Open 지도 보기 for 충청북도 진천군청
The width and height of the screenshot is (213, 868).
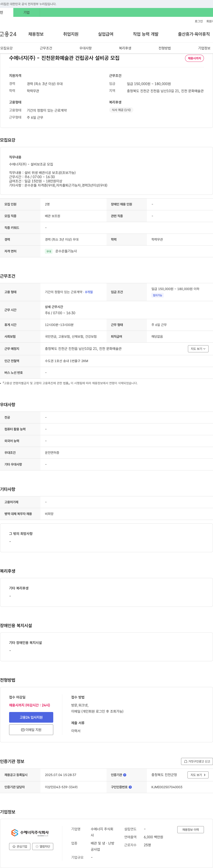pyautogui.click(x=198, y=775)
